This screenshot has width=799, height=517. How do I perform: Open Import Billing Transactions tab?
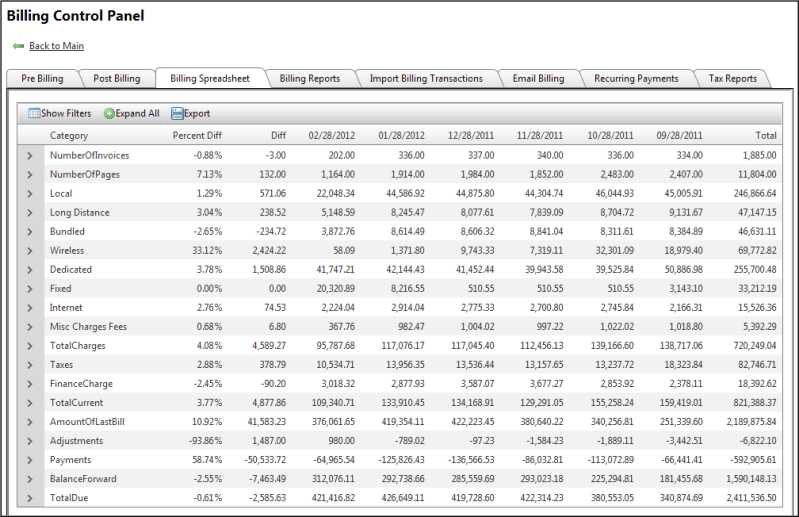[x=426, y=78]
